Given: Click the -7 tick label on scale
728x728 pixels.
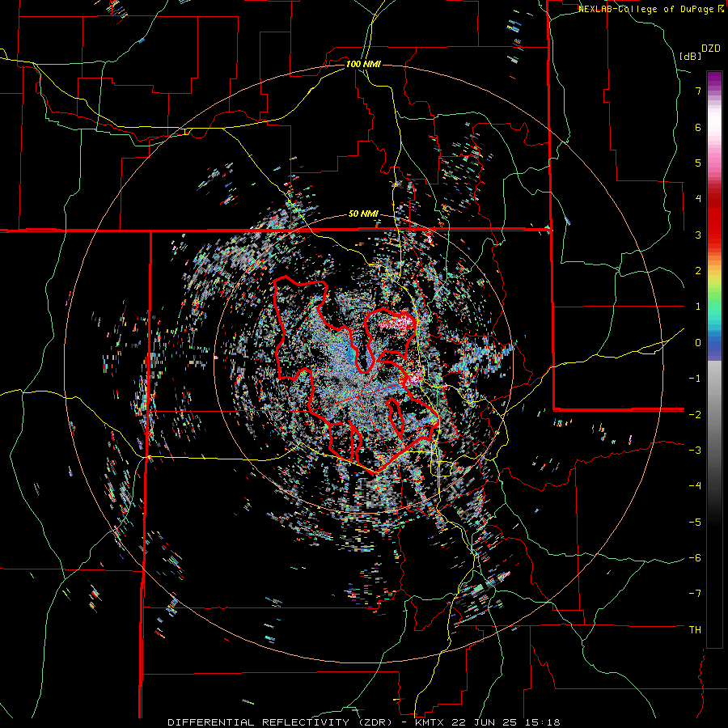Looking at the screenshot, I should click(x=695, y=594).
